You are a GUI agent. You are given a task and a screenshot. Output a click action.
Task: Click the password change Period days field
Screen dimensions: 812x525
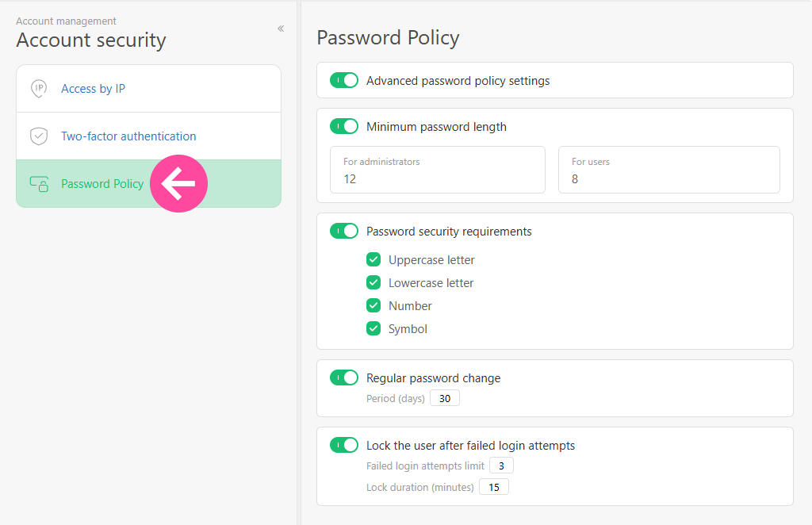[x=445, y=398]
